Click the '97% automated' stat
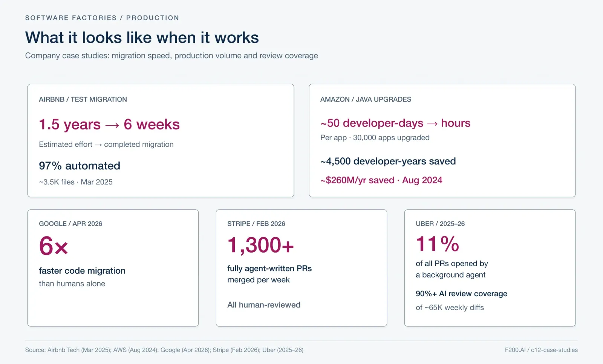The image size is (603, 364). click(x=80, y=166)
